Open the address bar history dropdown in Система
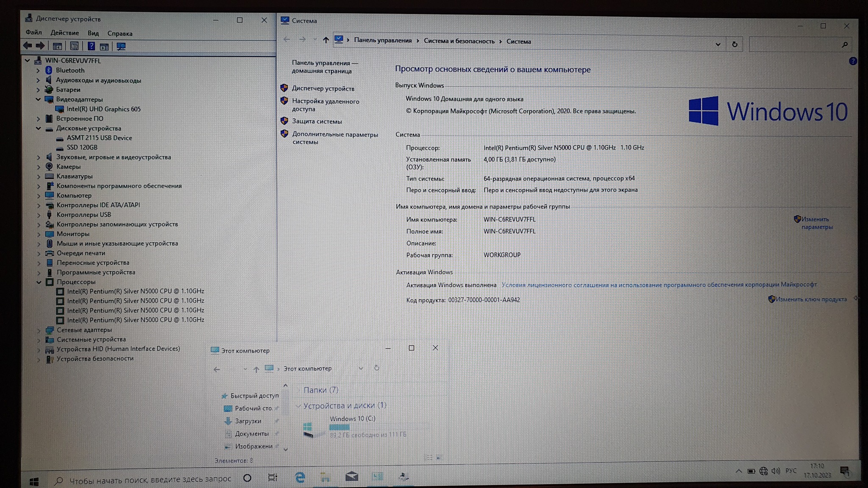The height and width of the screenshot is (488, 868). pyautogui.click(x=718, y=44)
